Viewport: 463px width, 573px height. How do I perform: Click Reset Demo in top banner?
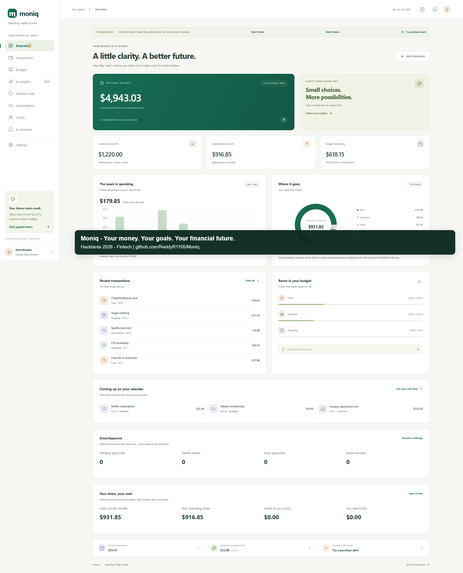[x=332, y=32]
